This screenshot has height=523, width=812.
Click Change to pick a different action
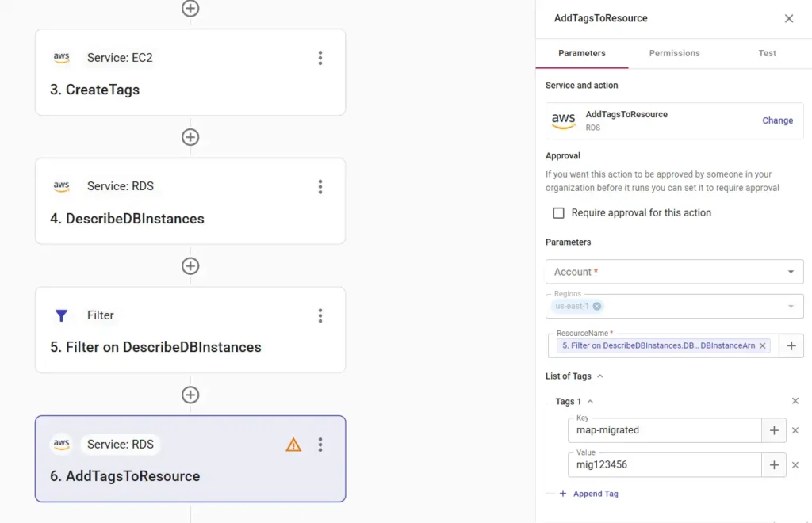pos(777,120)
